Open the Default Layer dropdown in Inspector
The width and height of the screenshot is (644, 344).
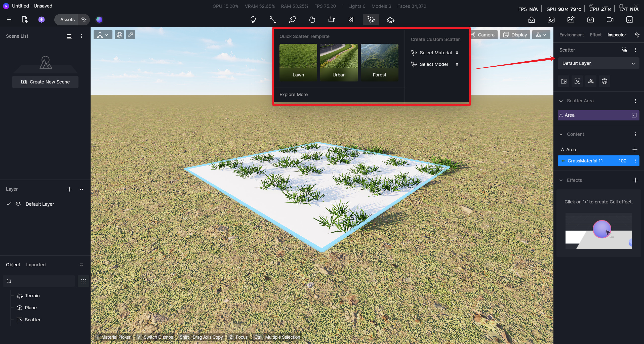point(598,63)
